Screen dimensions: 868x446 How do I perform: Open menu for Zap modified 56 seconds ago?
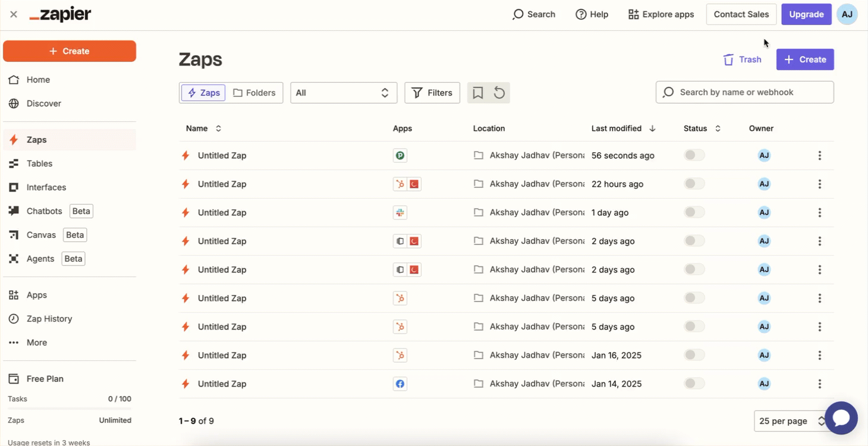coord(820,156)
